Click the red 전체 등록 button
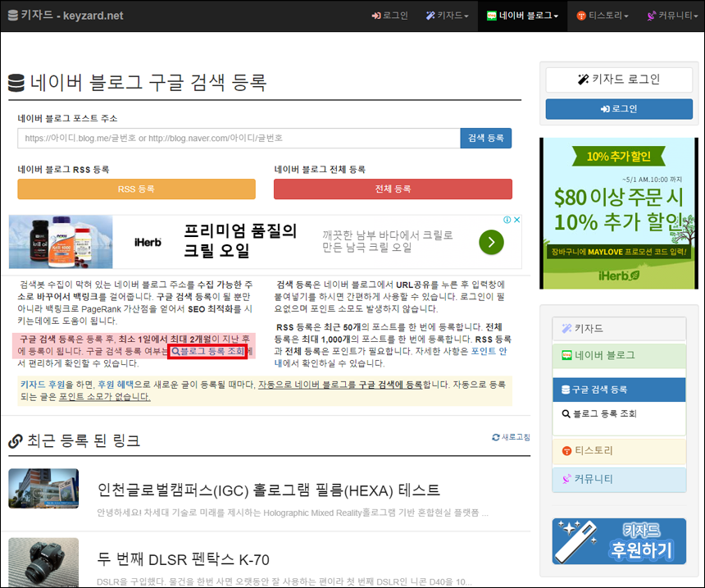This screenshot has width=705, height=588. (x=393, y=189)
